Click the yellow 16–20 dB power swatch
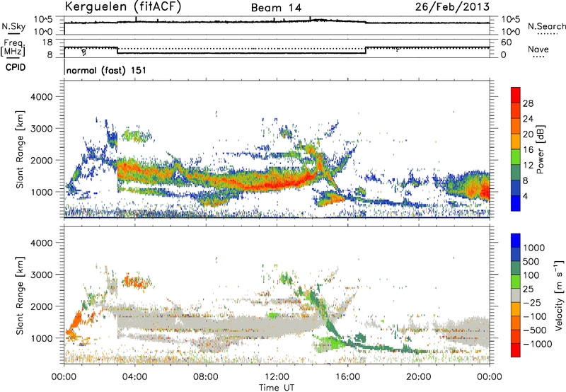This screenshot has width=566, height=392. pyautogui.click(x=516, y=142)
